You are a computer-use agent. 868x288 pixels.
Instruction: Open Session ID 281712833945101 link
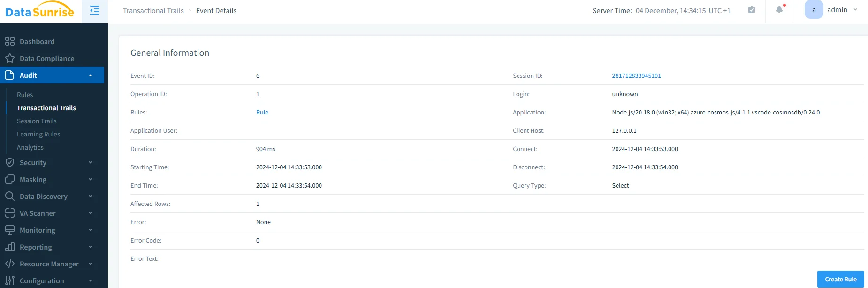[x=636, y=76]
